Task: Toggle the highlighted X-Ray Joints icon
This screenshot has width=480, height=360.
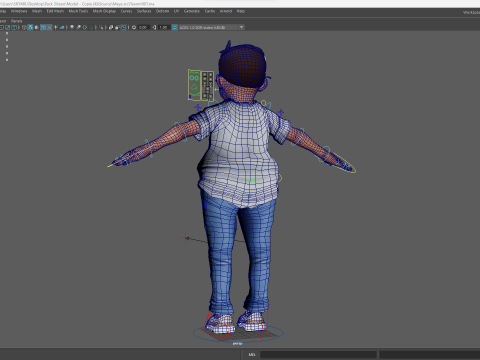Action: [x=123, y=27]
